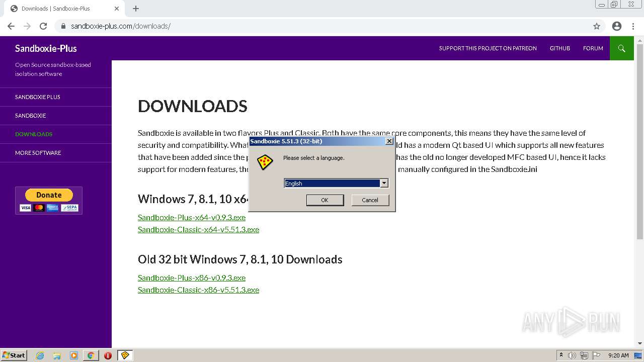Download Sandboxie-Plus-x86-v0.9.3.exe
This screenshot has width=644, height=362.
(192, 278)
